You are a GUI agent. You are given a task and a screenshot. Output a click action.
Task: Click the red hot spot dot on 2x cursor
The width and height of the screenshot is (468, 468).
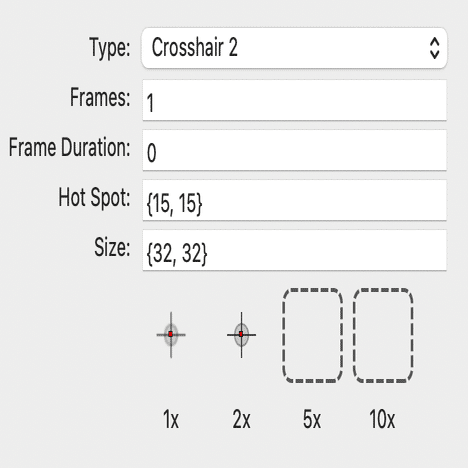[241, 334]
